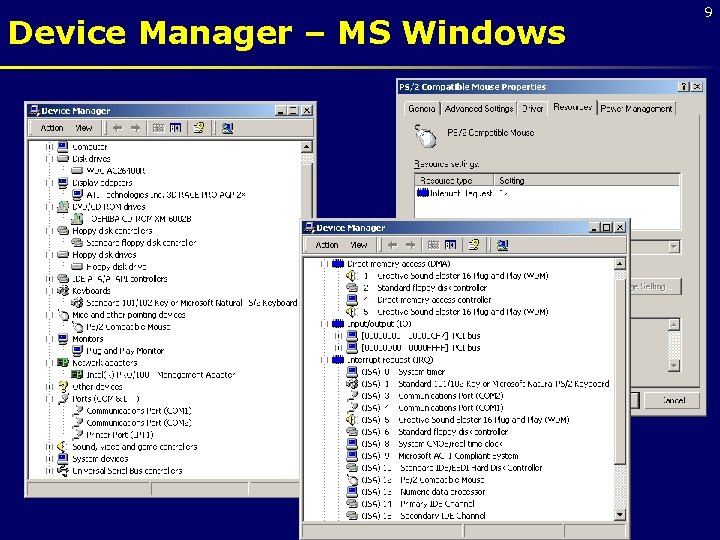Expand the IDE ATA/ATAPI controllers node
This screenshot has height=540, width=720.
[49, 279]
